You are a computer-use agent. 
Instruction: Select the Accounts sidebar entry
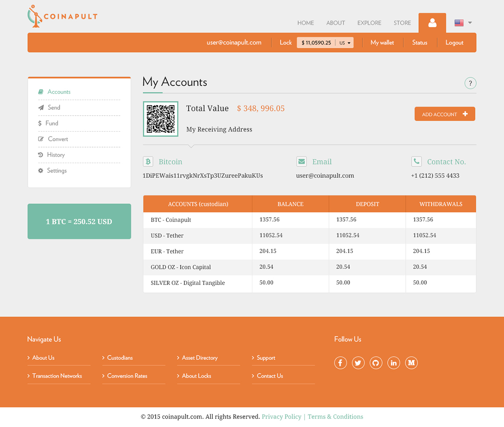point(59,92)
